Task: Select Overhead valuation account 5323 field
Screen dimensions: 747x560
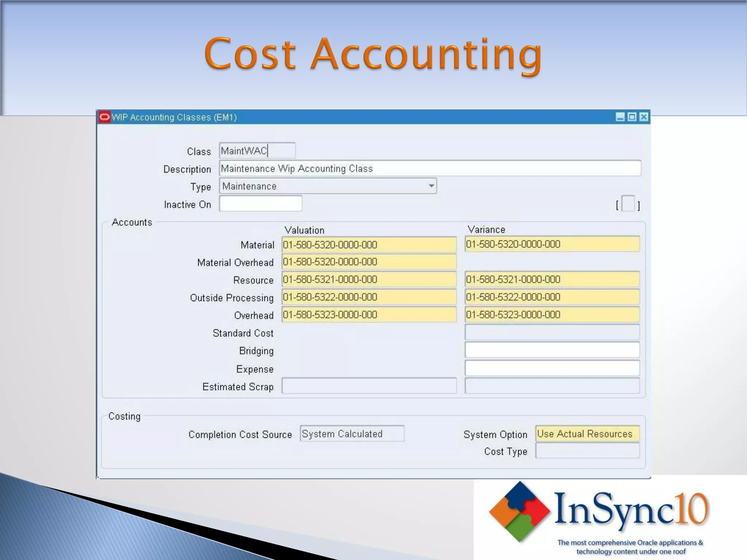Action: [369, 315]
